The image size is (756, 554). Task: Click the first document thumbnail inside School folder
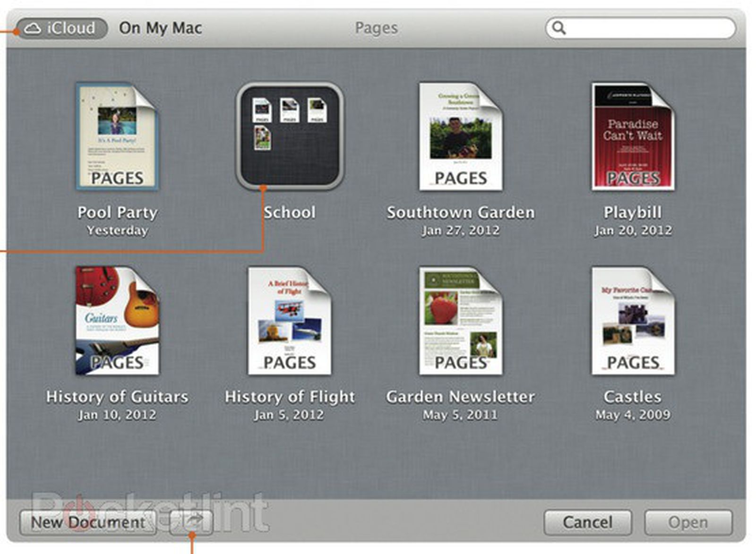point(262,110)
